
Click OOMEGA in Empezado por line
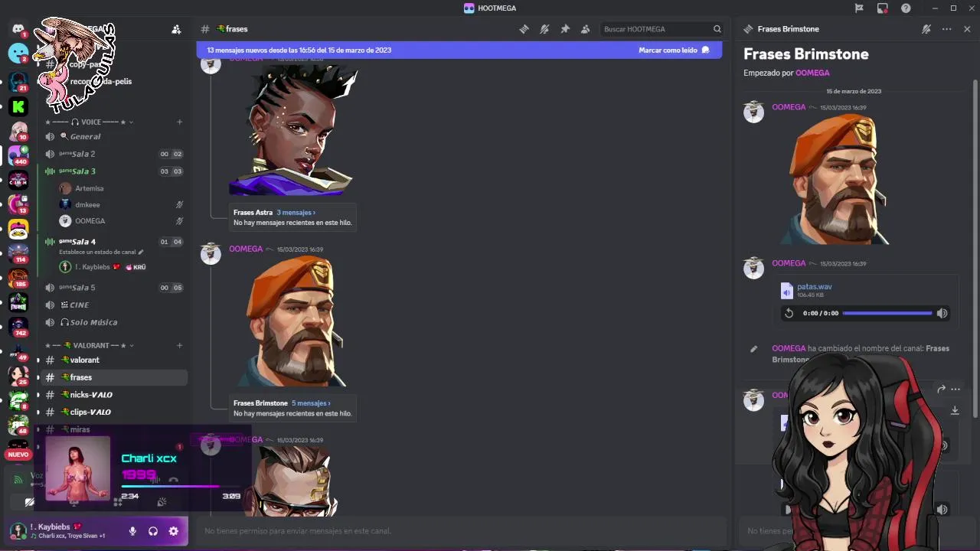(812, 73)
